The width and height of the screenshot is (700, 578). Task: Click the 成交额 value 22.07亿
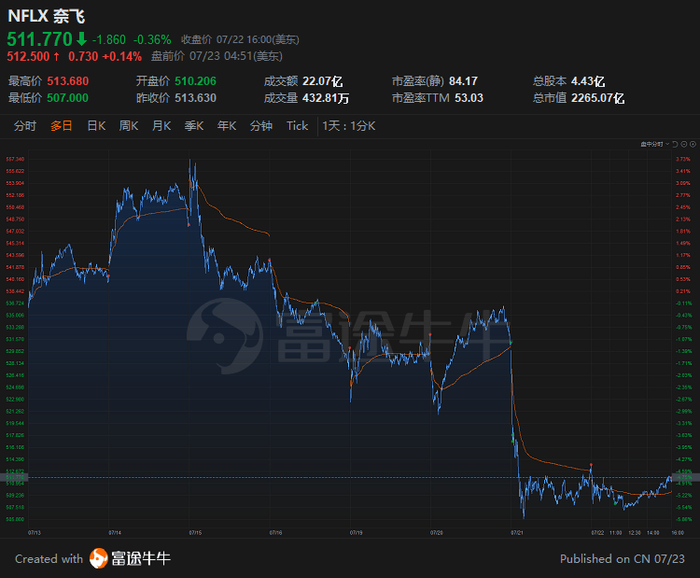click(x=322, y=81)
